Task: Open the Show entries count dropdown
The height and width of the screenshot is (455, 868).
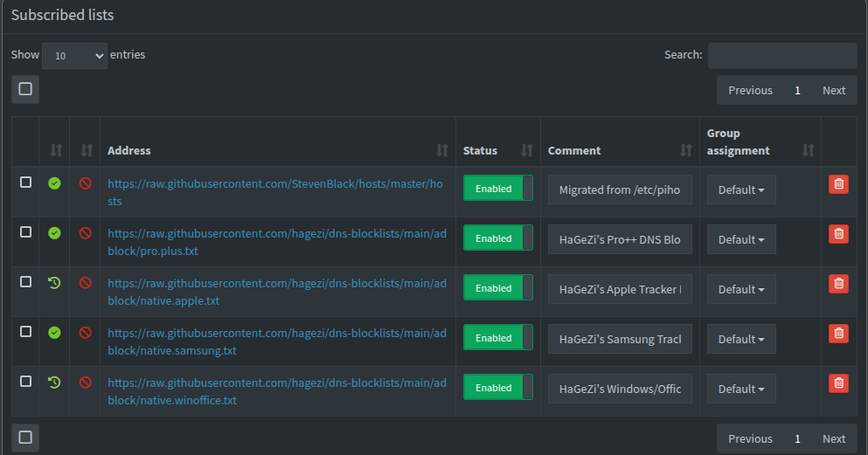Action: 74,55
